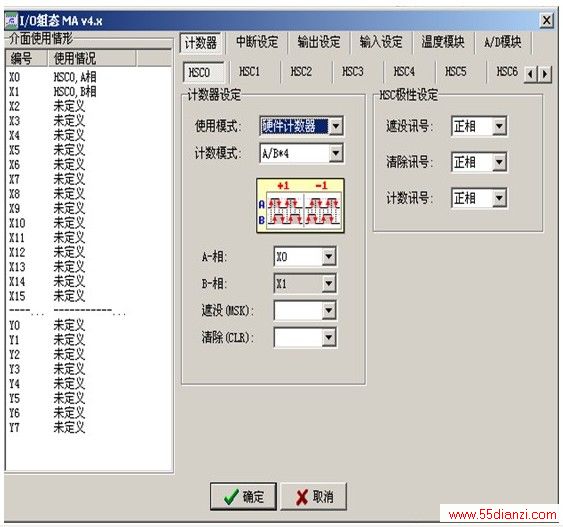Click the 使用情况 column header
The image size is (563, 527).
(92, 58)
